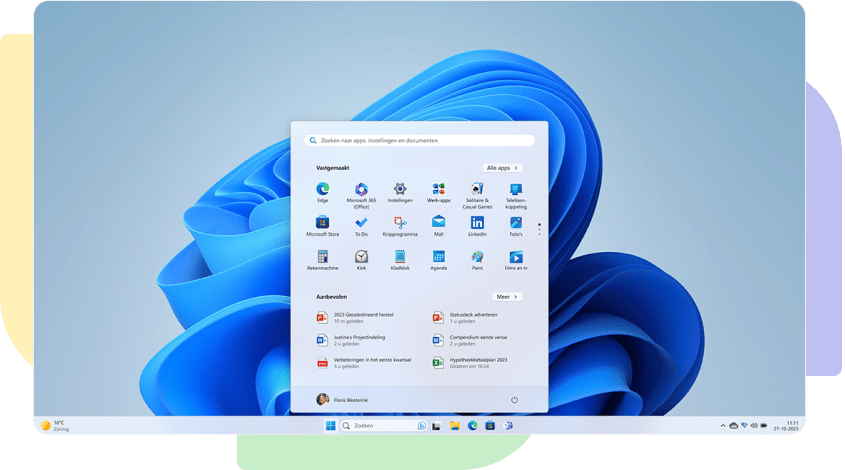Open the Mail app

pos(439,226)
